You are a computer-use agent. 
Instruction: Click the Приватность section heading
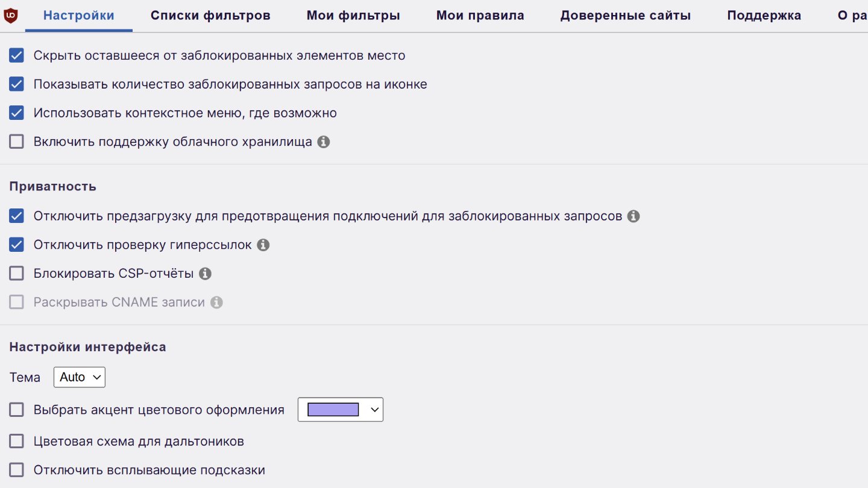53,186
